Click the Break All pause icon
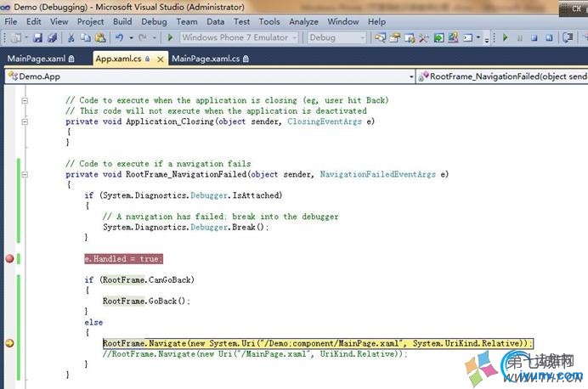Image resolution: width=588 pixels, height=389 pixels. (x=520, y=38)
